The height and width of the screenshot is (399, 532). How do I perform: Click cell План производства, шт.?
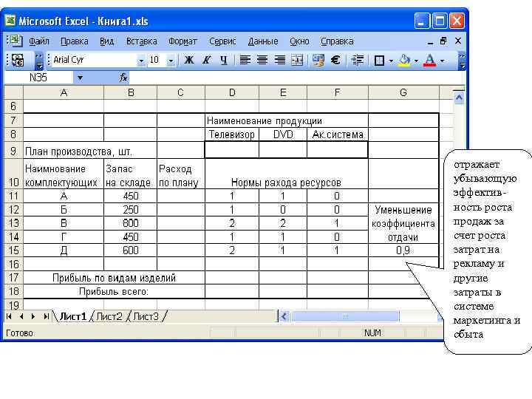(90, 151)
